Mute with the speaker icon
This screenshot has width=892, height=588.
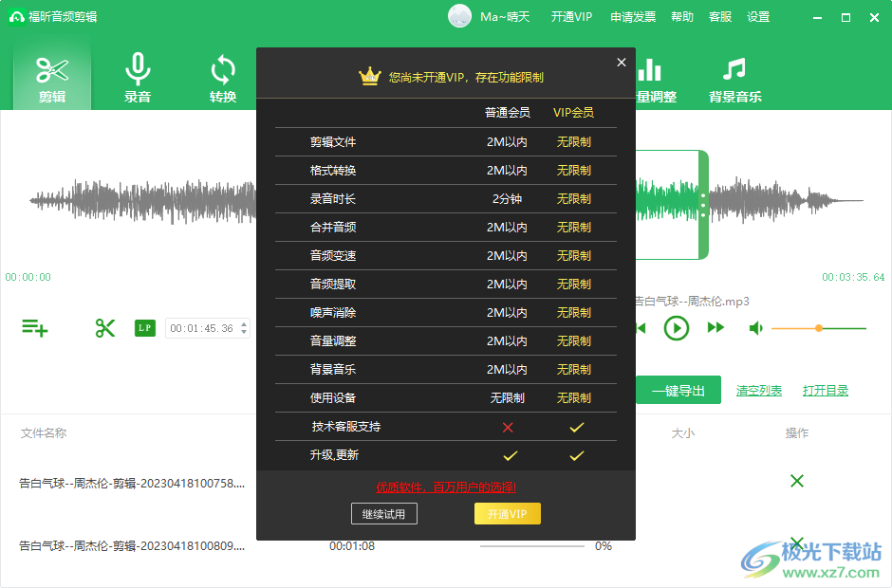pyautogui.click(x=756, y=328)
